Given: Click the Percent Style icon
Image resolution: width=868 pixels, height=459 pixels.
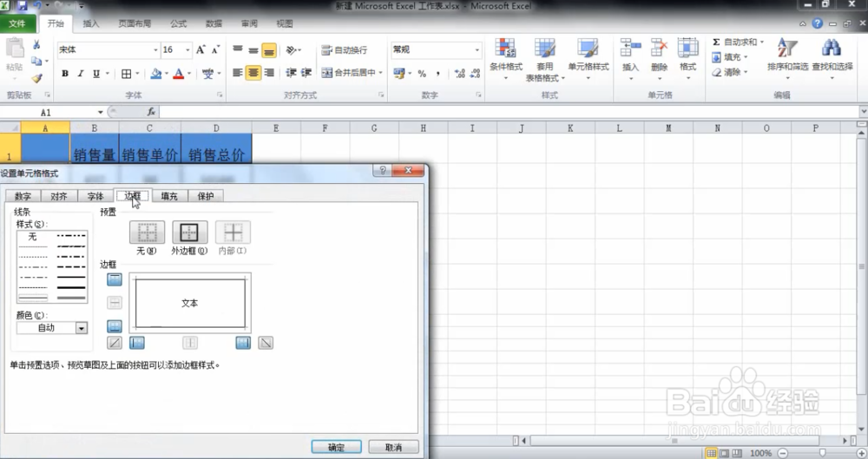Looking at the screenshot, I should pyautogui.click(x=422, y=74).
